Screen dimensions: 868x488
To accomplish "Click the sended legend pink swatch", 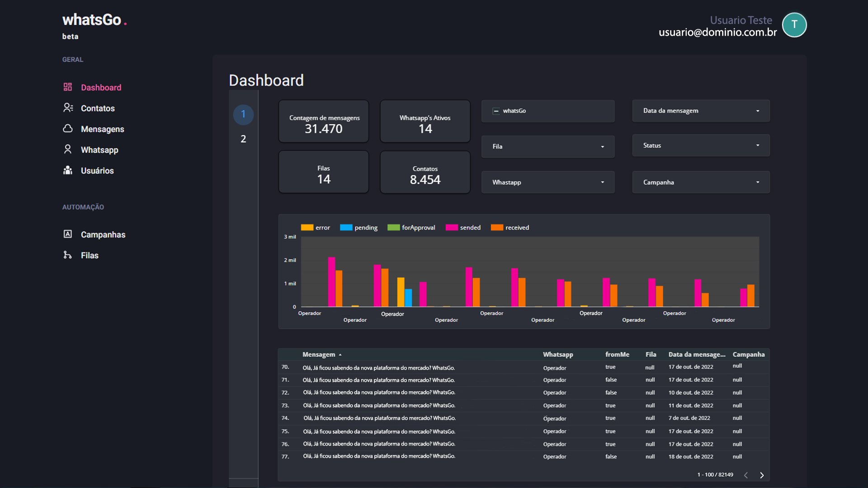I will click(452, 227).
